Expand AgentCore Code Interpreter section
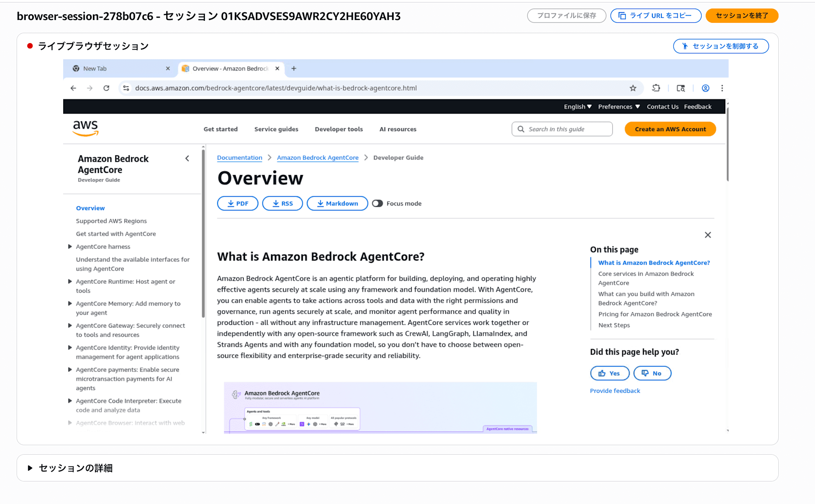The height and width of the screenshot is (504, 815). coord(70,401)
